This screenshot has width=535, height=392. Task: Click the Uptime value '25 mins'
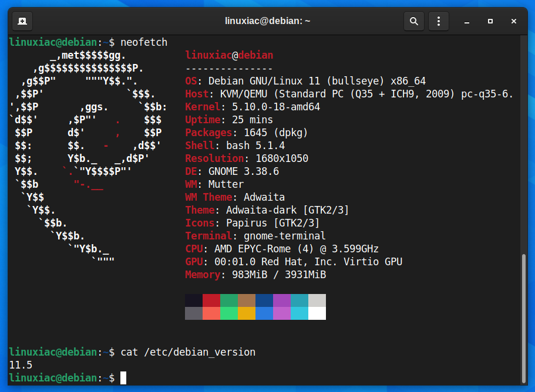coord(253,120)
